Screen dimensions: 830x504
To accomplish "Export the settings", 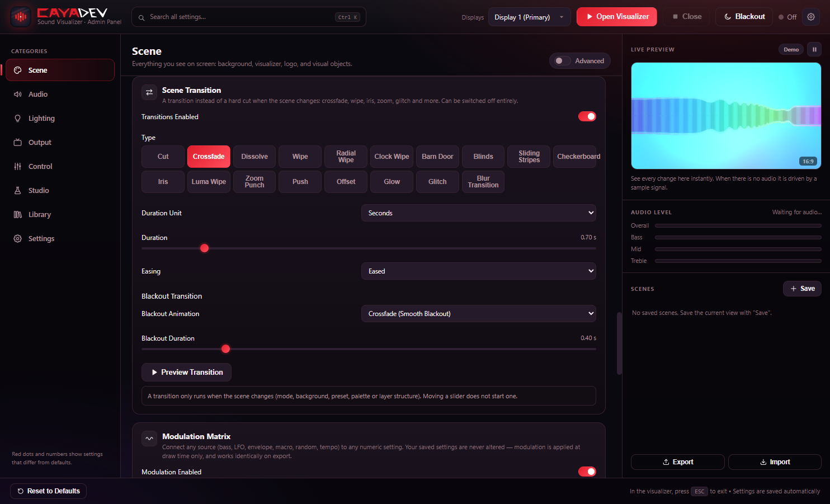I will pyautogui.click(x=678, y=462).
